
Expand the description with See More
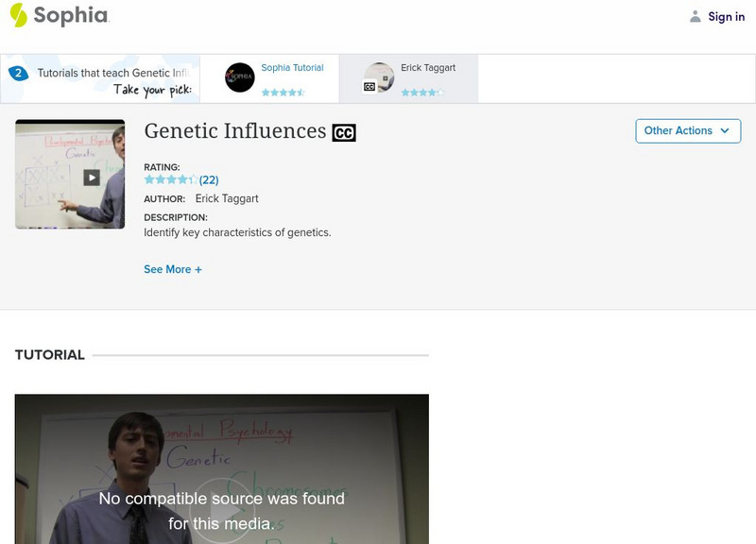[170, 269]
